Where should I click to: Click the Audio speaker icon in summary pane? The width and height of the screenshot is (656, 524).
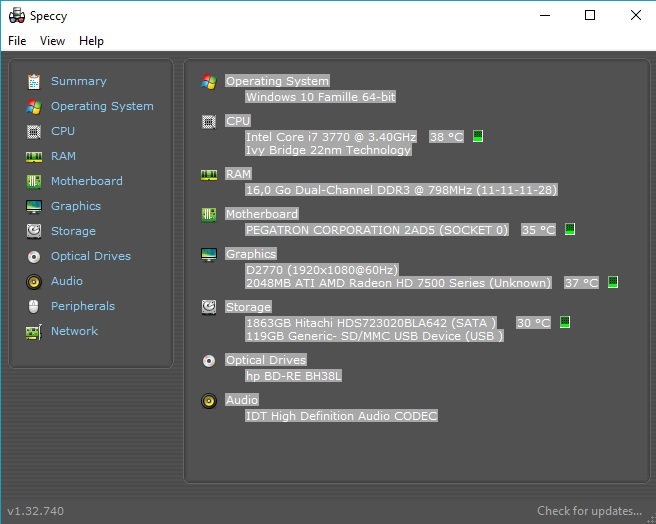click(209, 401)
